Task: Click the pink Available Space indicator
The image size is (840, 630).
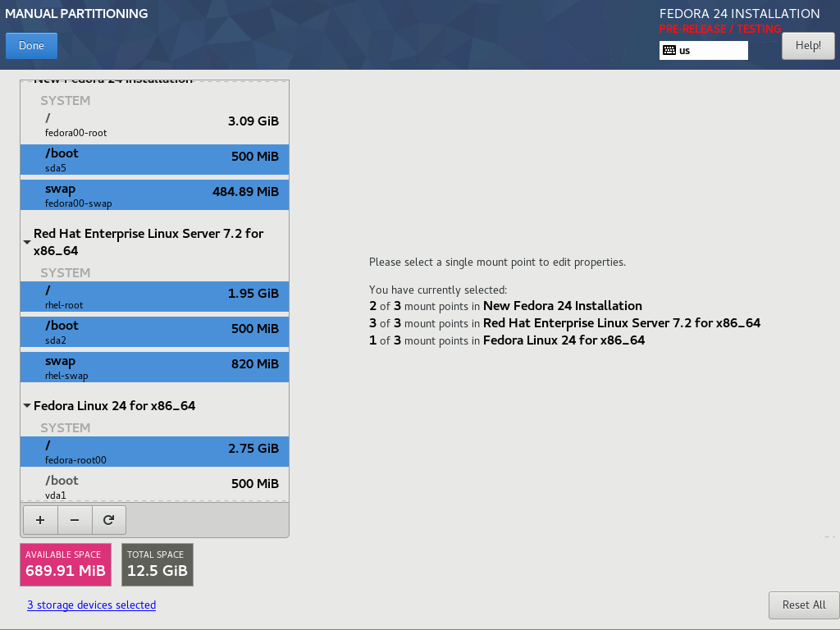Action: tap(66, 564)
